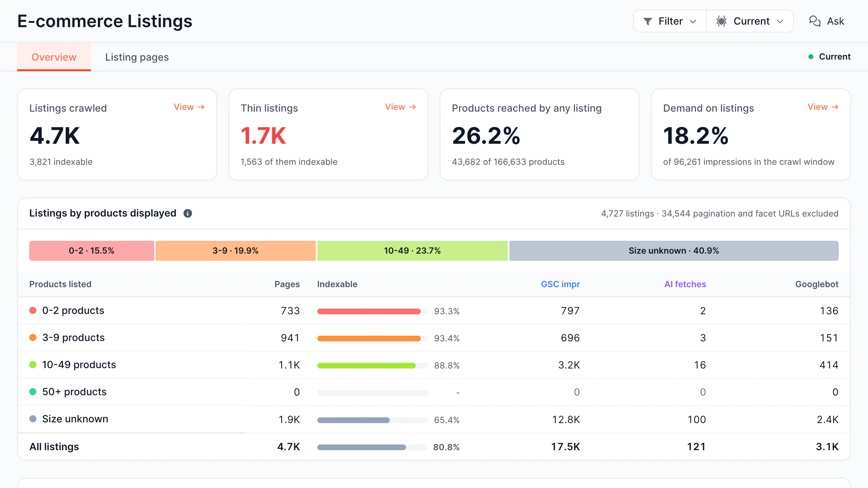Screen dimensions: 868x488
Task: Click the 88.8% indexable bar for 10-49 products
Action: pos(373,366)
